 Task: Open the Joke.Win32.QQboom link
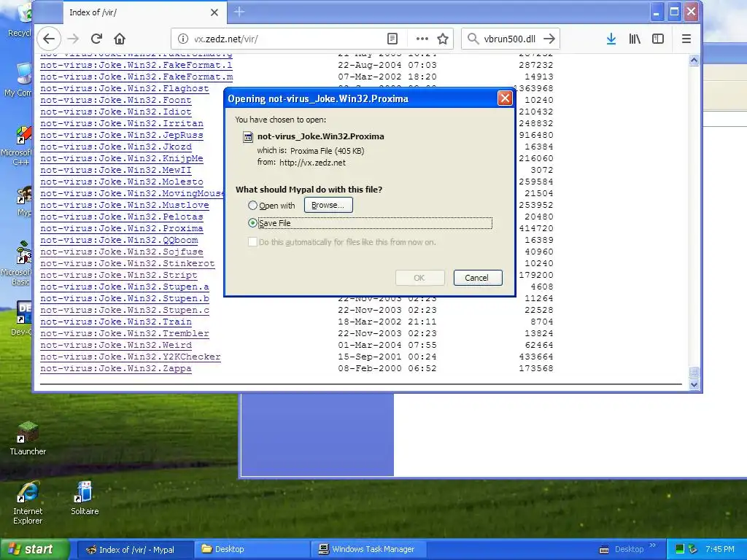[119, 240]
